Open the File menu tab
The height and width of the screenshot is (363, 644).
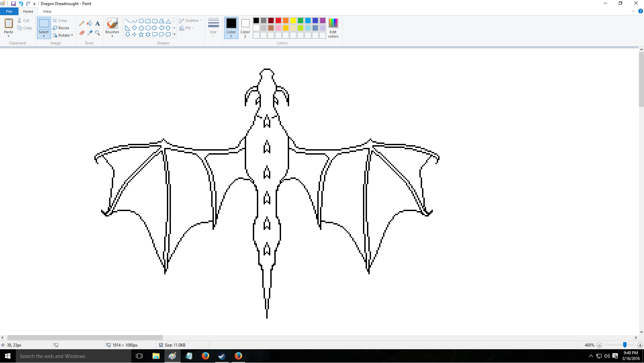pos(9,11)
